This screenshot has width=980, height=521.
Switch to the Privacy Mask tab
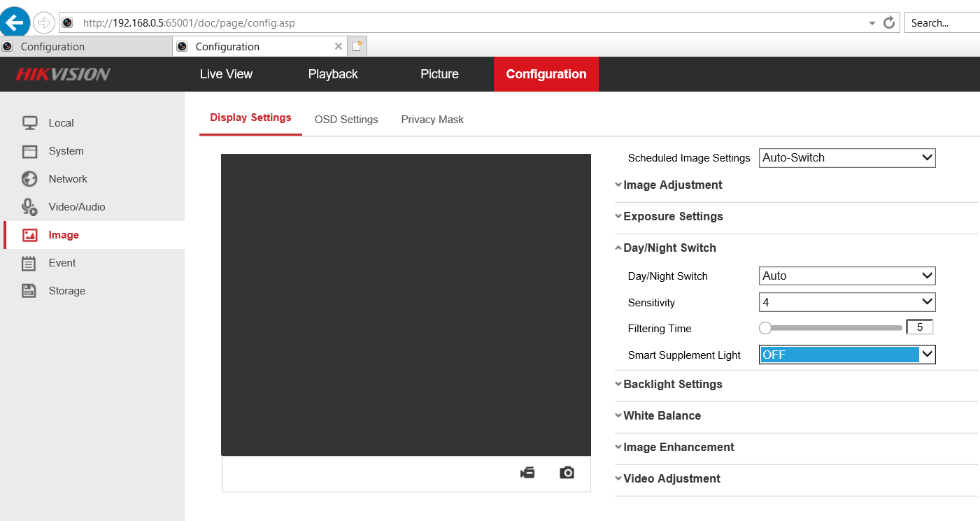(432, 120)
